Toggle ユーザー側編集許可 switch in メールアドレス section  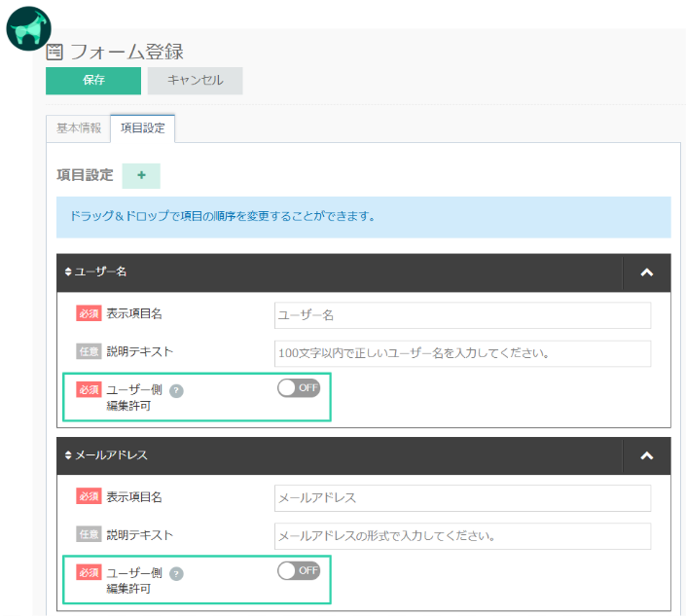click(298, 570)
